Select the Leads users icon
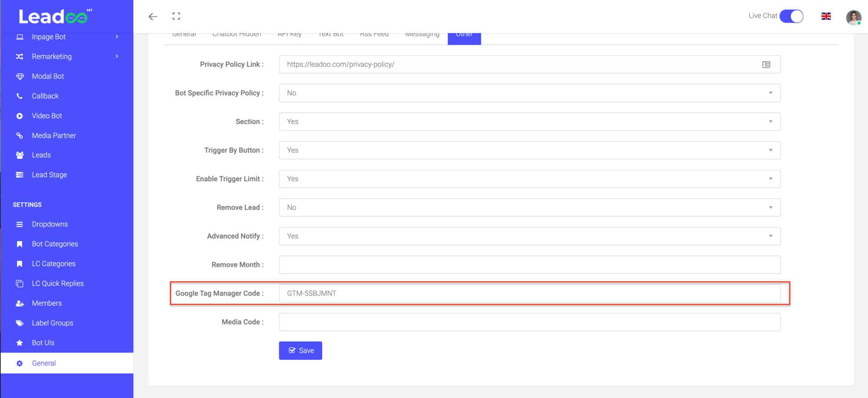The width and height of the screenshot is (868, 398). click(20, 155)
